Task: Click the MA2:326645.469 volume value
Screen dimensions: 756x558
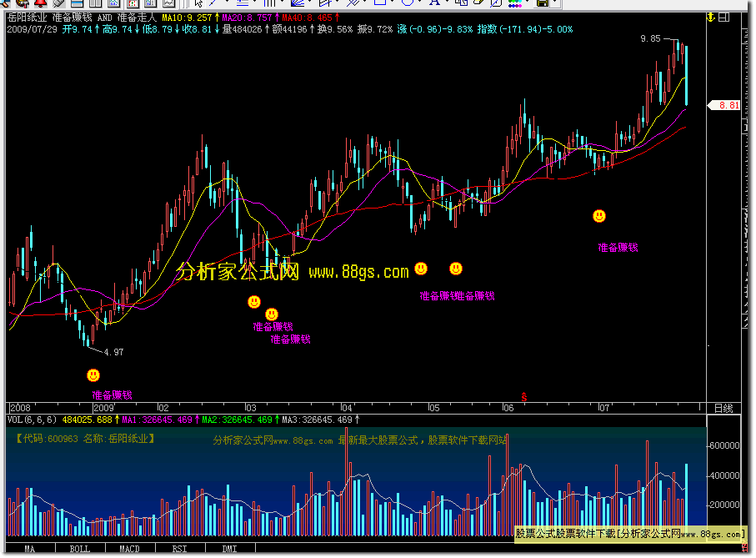Action: 238,420
